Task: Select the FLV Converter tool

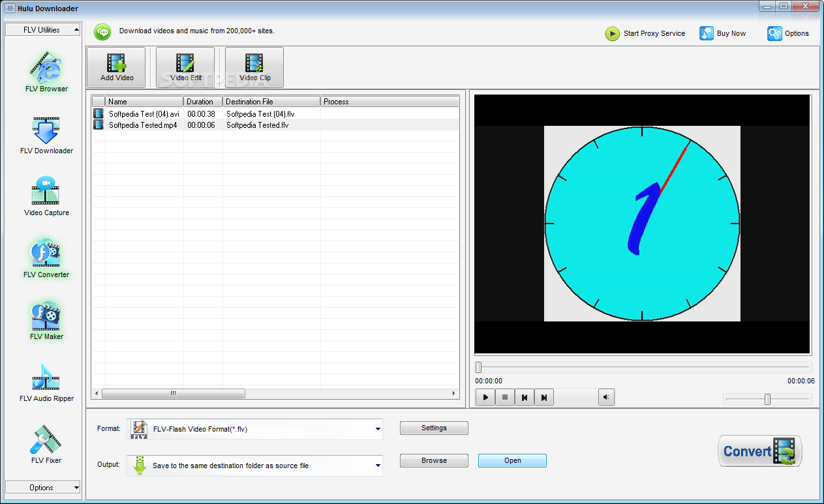Action: point(46,259)
